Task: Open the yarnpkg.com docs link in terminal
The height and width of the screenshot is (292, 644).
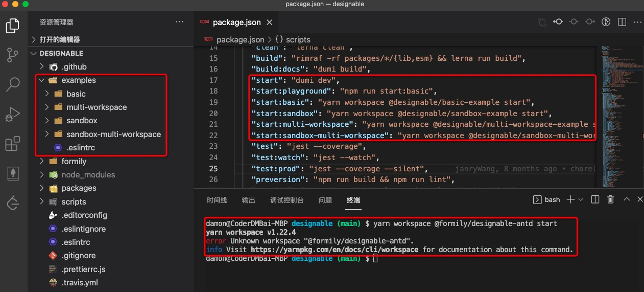Action: [x=334, y=250]
